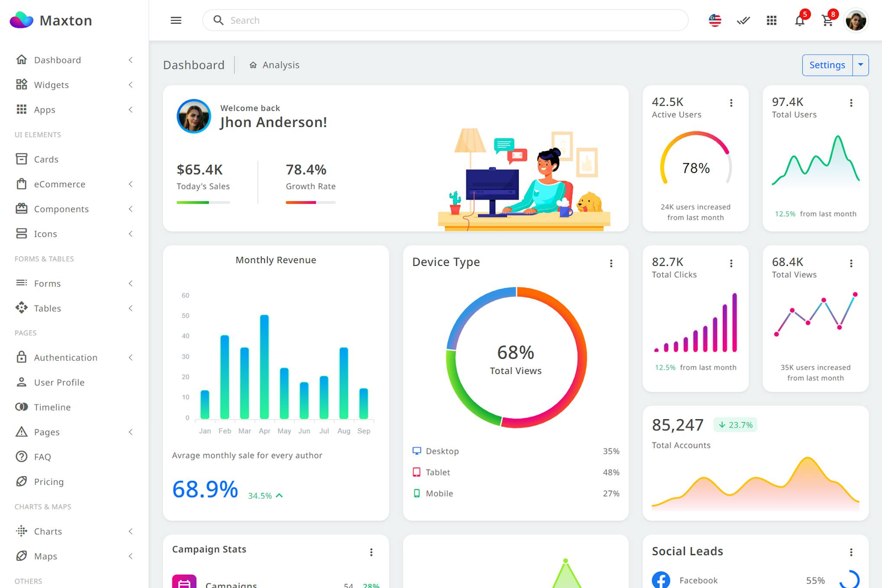Open the apps grid icon

[x=771, y=20]
